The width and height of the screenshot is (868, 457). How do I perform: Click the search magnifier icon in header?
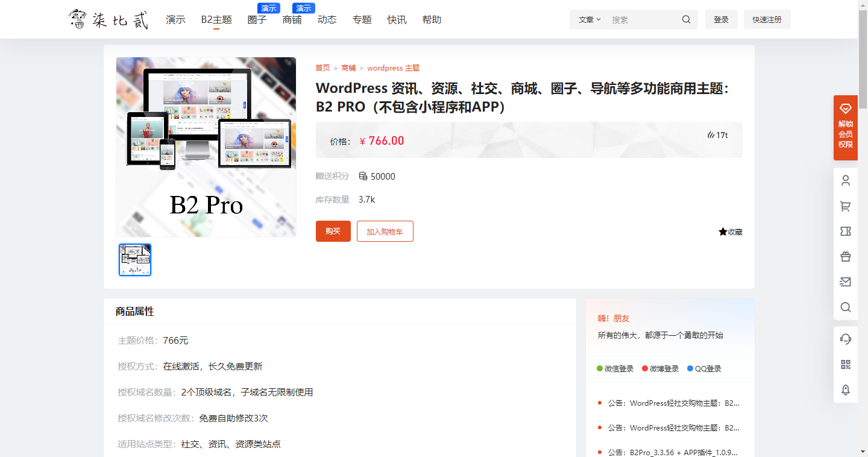pyautogui.click(x=686, y=19)
